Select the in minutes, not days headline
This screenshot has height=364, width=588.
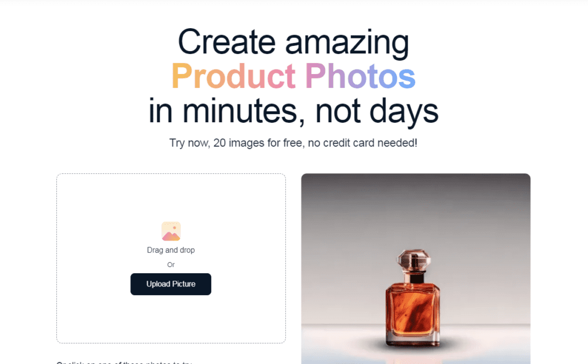coord(293,111)
